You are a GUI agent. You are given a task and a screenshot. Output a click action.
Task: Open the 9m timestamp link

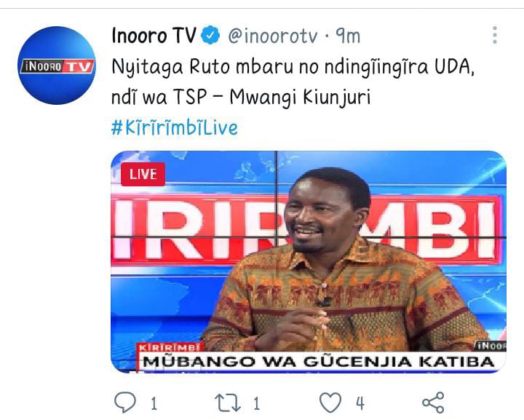pyautogui.click(x=348, y=36)
